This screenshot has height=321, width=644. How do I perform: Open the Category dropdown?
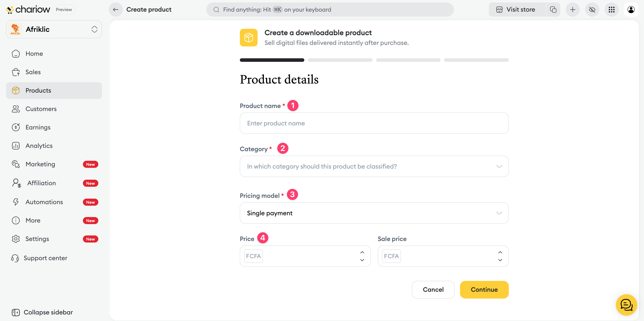[374, 166]
